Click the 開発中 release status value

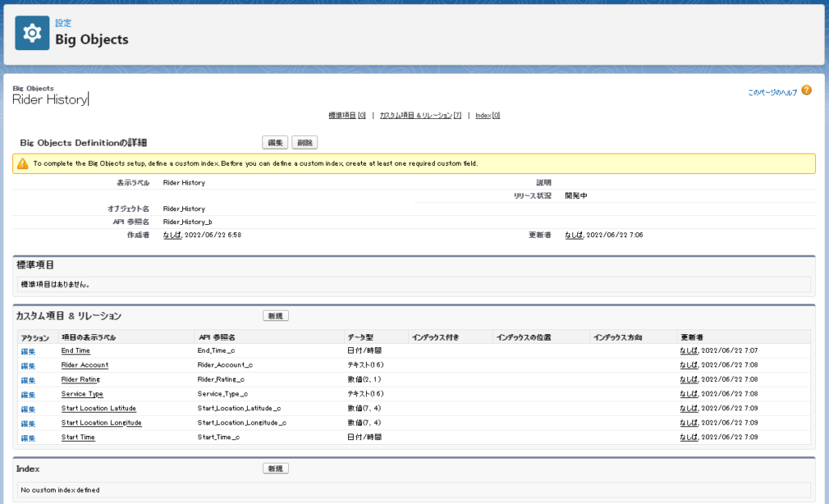pyautogui.click(x=576, y=196)
